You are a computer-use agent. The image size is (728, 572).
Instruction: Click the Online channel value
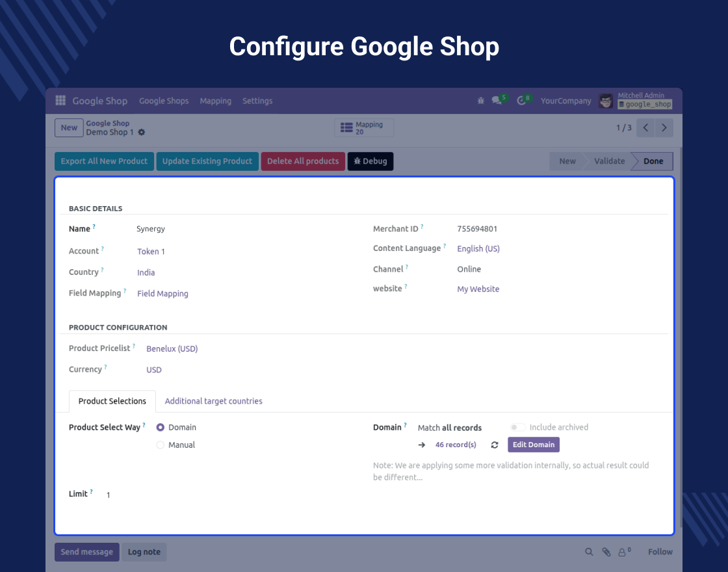point(469,269)
